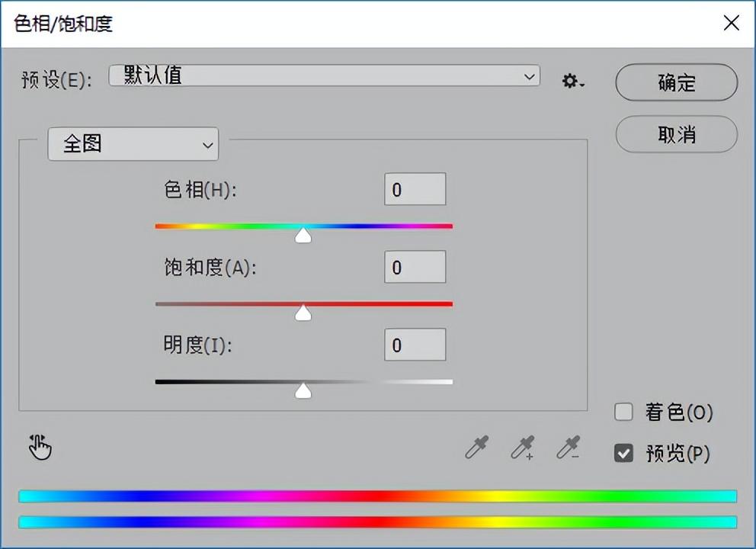Screen dimensions: 756x549
Task: Click the 饱和度 slider handle
Action: (x=303, y=313)
